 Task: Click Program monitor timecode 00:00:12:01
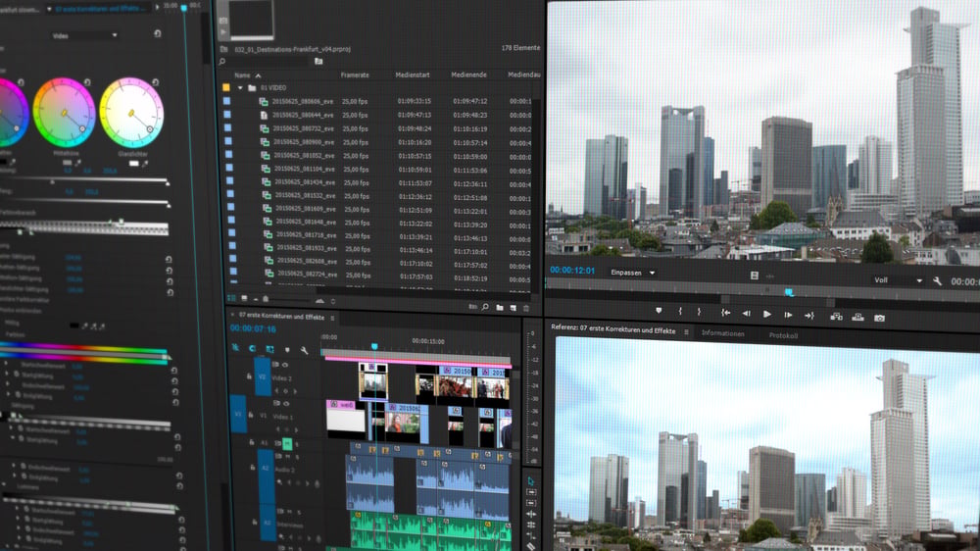tap(572, 271)
